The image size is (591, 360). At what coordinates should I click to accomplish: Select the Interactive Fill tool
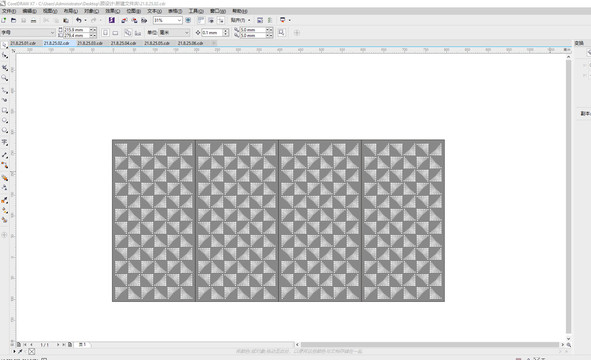pos(5,210)
